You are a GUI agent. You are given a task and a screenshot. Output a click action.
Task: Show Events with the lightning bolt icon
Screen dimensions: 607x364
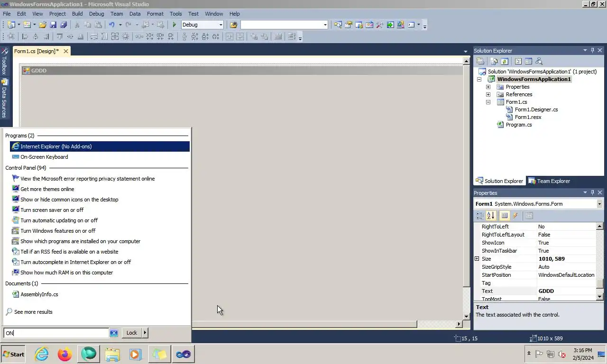pyautogui.click(x=515, y=216)
